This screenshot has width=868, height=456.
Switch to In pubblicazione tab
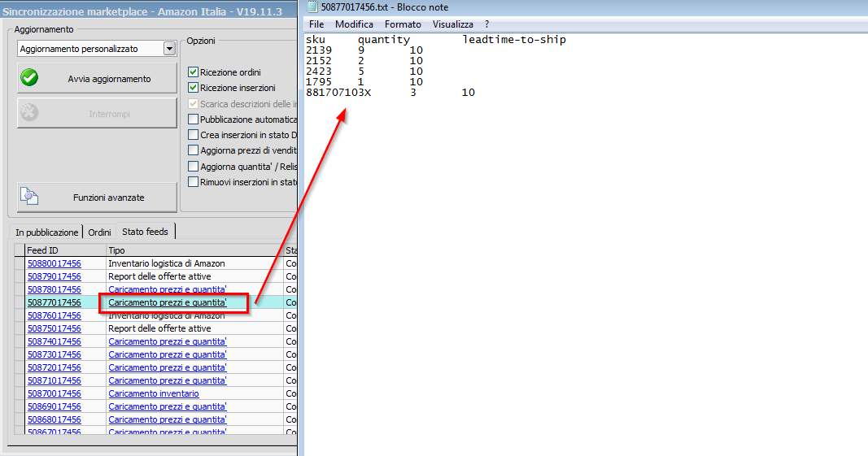(x=47, y=232)
